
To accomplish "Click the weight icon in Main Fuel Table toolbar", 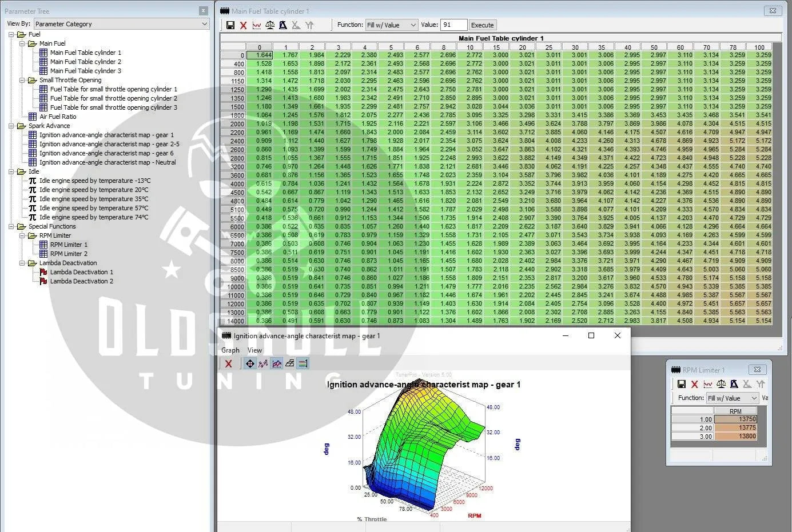I will (x=282, y=25).
